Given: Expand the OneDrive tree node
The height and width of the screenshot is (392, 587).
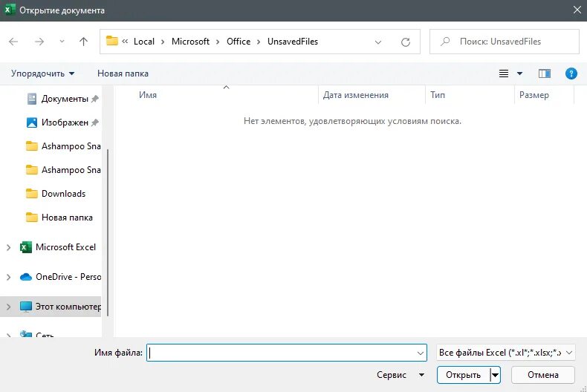Looking at the screenshot, I should (x=9, y=277).
